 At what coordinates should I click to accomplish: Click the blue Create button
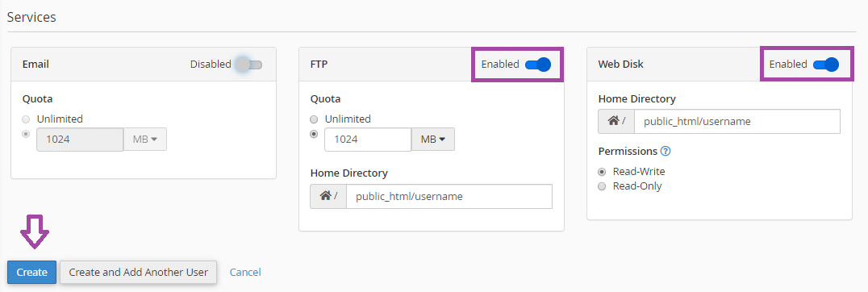[31, 272]
